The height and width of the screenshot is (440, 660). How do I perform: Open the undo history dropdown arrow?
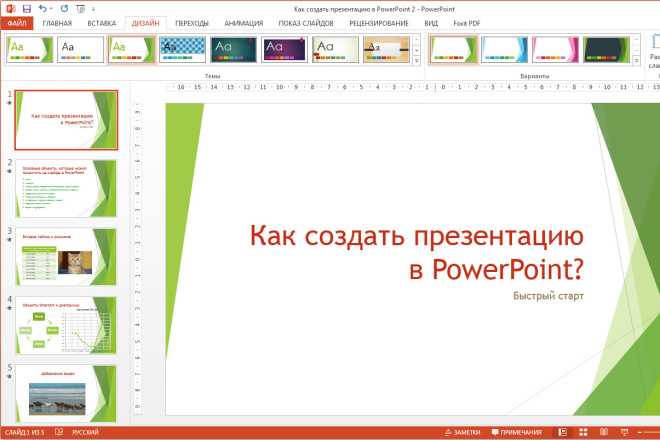click(x=51, y=9)
